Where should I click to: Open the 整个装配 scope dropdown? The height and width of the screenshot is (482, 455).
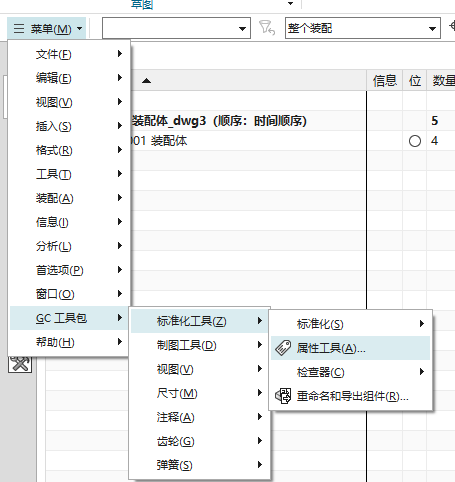point(363,28)
